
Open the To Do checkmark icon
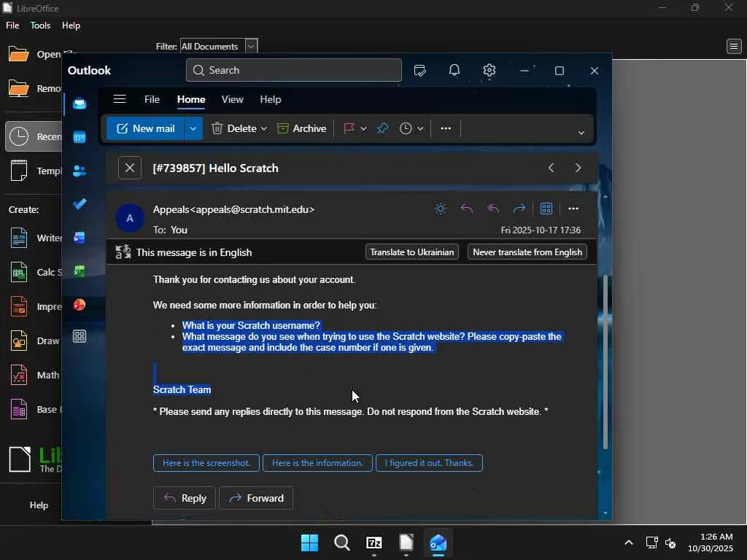(x=80, y=204)
